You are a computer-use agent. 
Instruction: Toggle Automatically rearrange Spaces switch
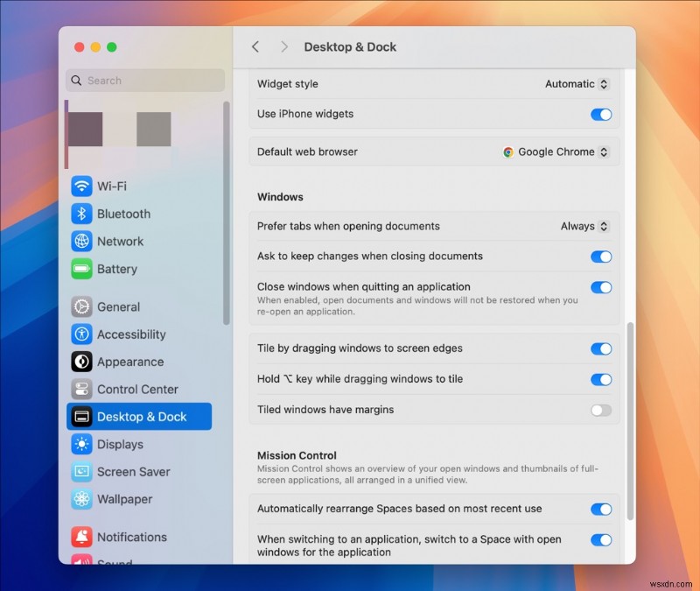click(601, 509)
